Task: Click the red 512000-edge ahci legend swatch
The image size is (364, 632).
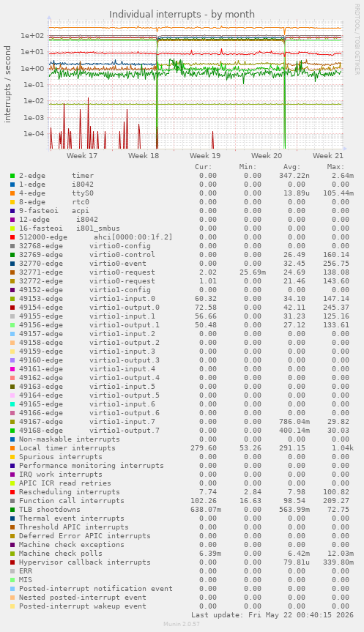Action: coord(12,237)
